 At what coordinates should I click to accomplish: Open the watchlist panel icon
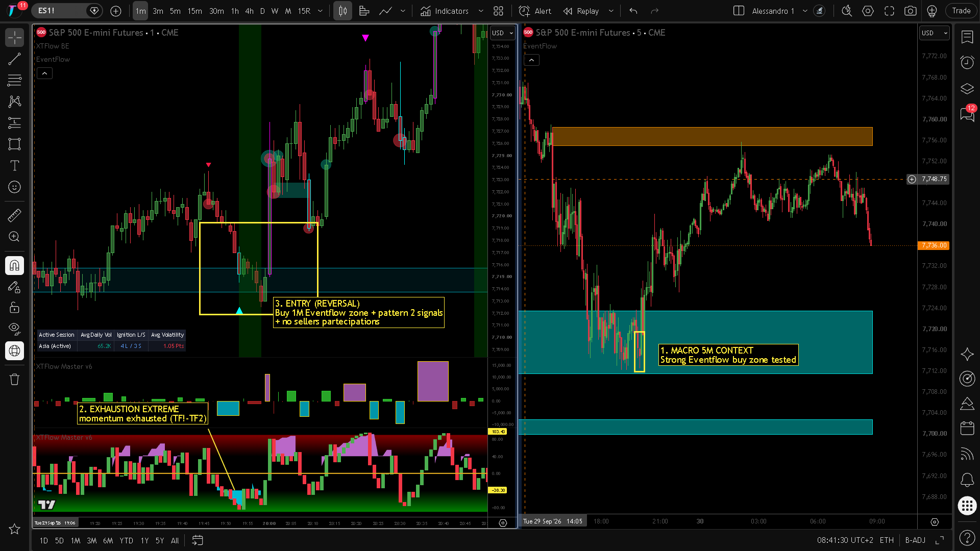(967, 37)
